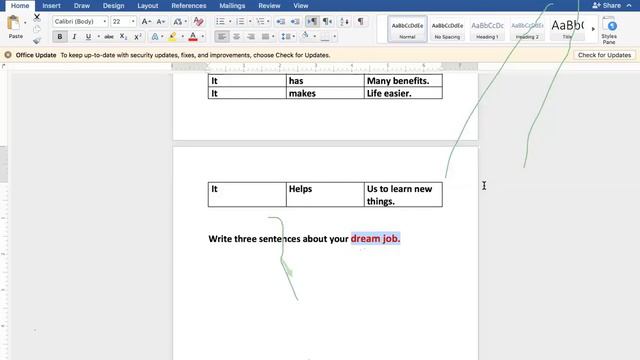This screenshot has width=640, height=360.
Task: Open the References tab
Action: point(189,6)
